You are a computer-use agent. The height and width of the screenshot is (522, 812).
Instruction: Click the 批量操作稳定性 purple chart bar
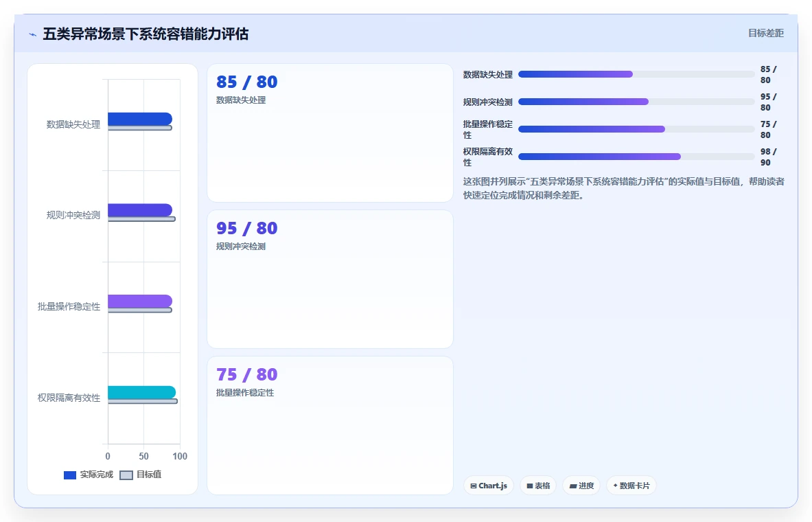[140, 301]
